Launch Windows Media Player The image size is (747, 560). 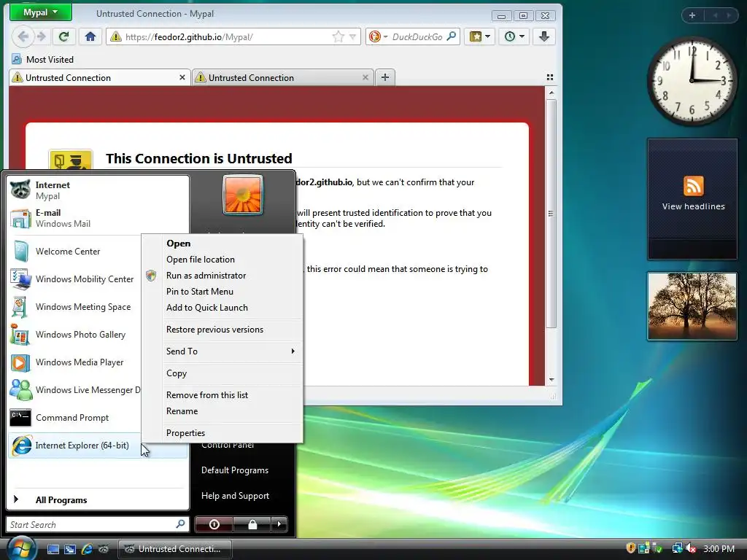point(75,362)
